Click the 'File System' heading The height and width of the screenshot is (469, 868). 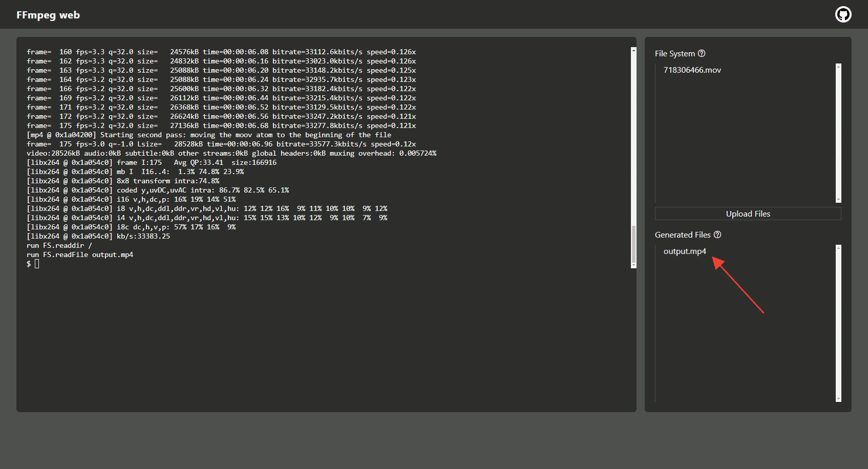coord(675,53)
